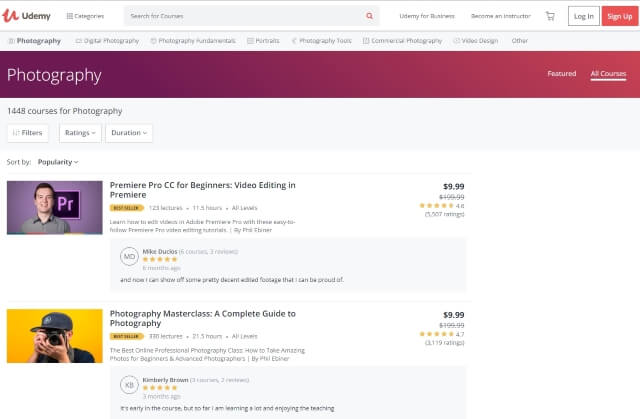The width and height of the screenshot is (640, 419).
Task: Open the Categories grid menu
Action: pos(85,16)
